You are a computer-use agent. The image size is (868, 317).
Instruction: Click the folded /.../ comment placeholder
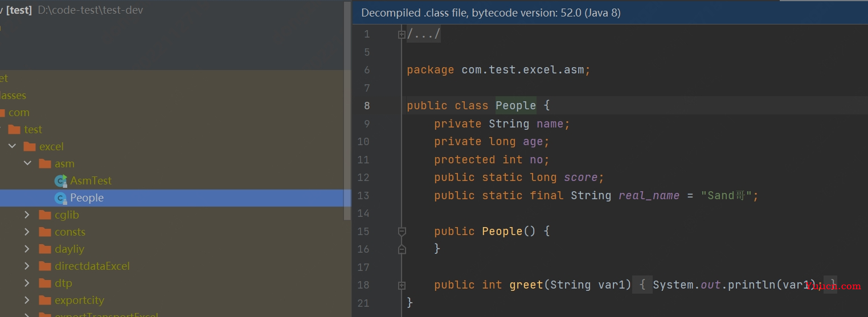coord(424,35)
